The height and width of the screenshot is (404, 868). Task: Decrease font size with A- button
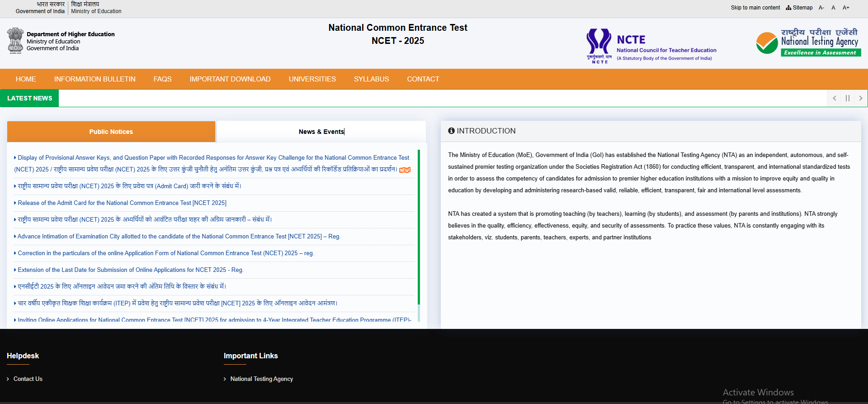821,8
